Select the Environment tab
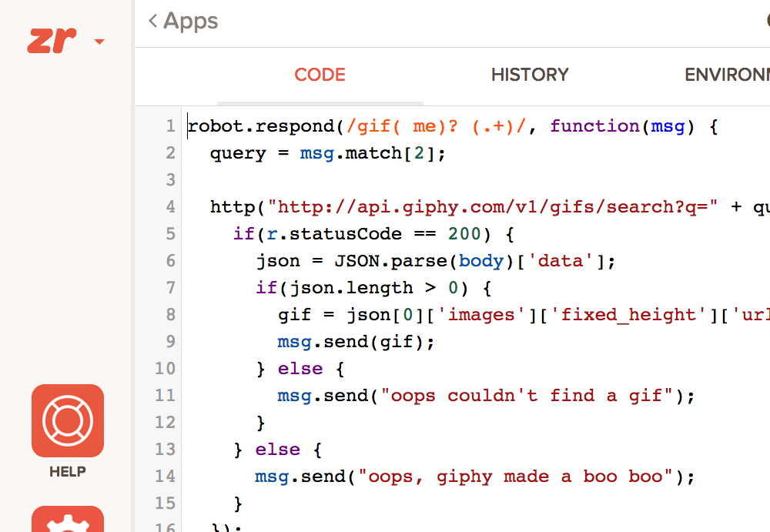770x532 pixels. point(727,75)
